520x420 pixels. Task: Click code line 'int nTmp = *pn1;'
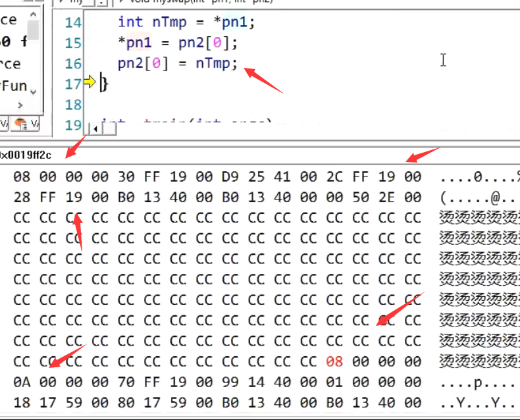(186, 22)
